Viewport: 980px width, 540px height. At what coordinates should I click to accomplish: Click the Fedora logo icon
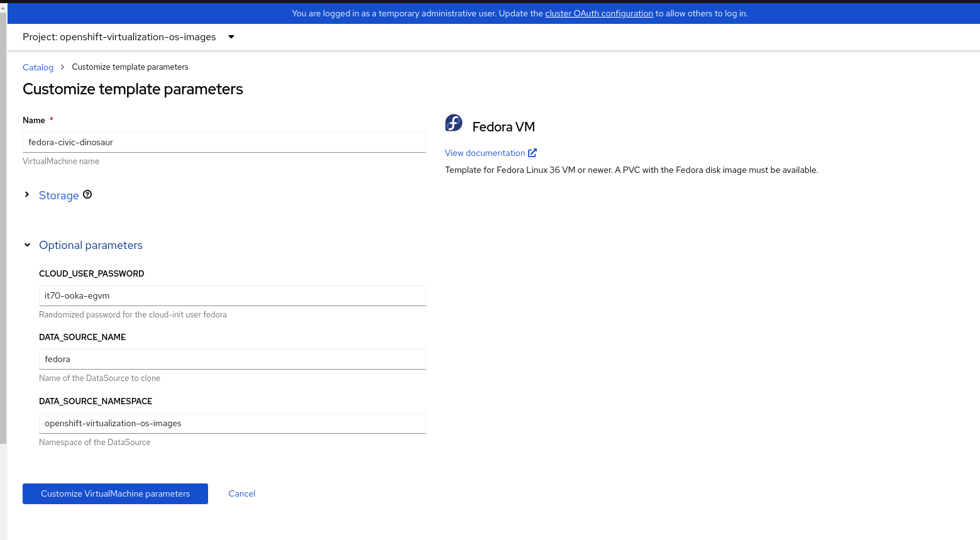(454, 123)
